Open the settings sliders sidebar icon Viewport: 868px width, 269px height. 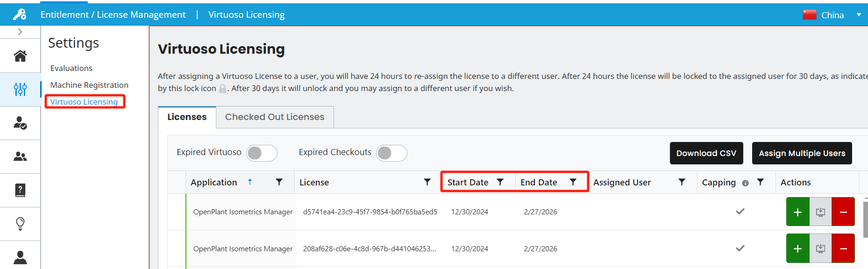click(20, 89)
